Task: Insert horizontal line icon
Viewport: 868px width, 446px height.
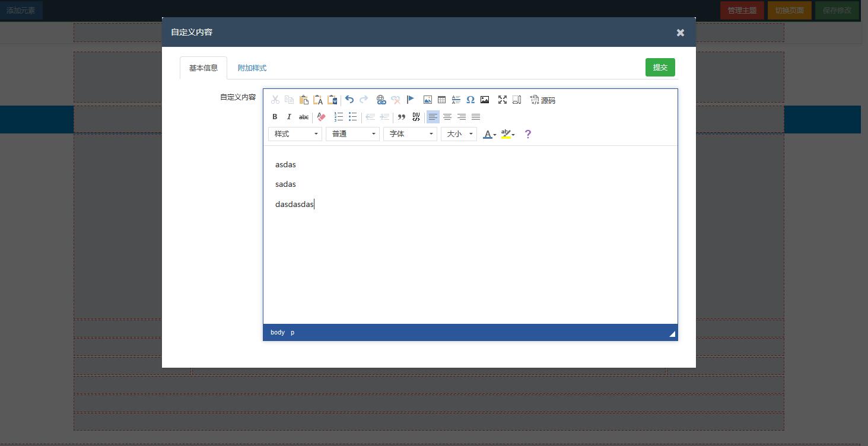Action: pos(456,100)
